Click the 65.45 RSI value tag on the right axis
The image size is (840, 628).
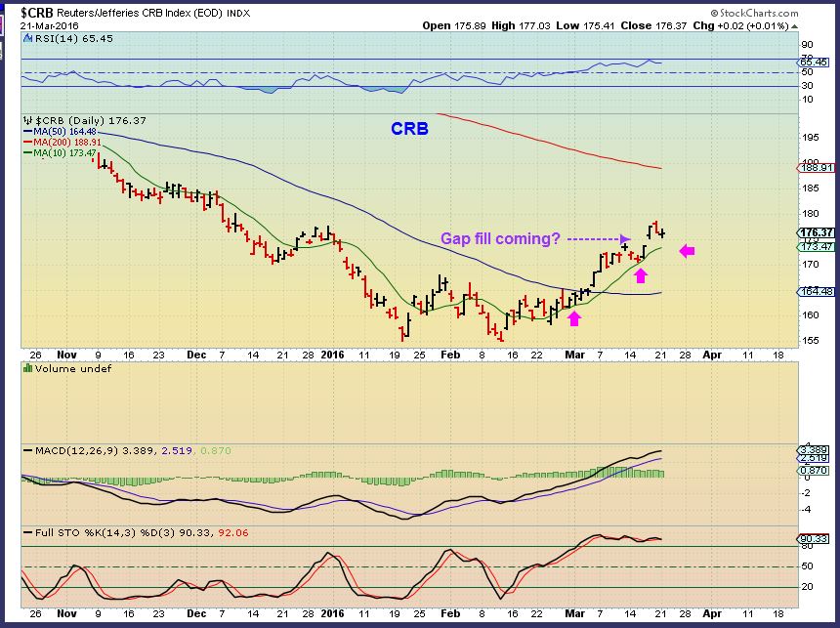click(815, 63)
